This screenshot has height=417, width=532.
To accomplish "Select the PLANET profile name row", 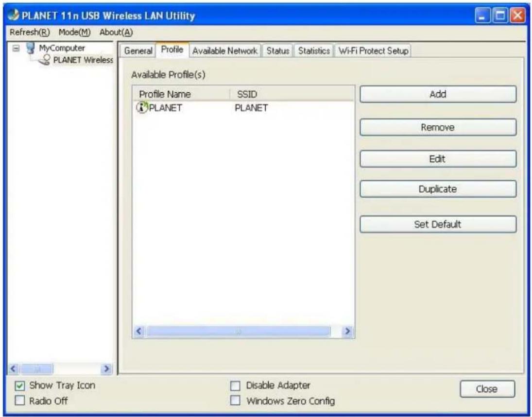I will [x=166, y=108].
